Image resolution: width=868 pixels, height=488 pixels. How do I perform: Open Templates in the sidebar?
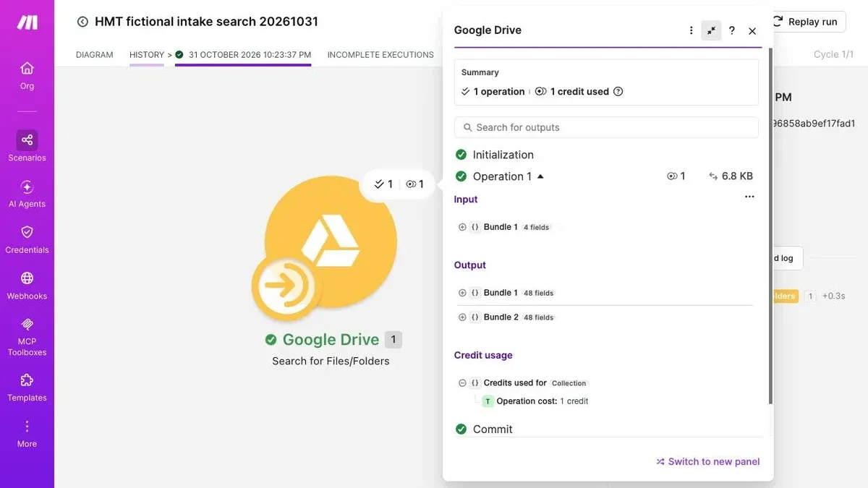tap(27, 388)
